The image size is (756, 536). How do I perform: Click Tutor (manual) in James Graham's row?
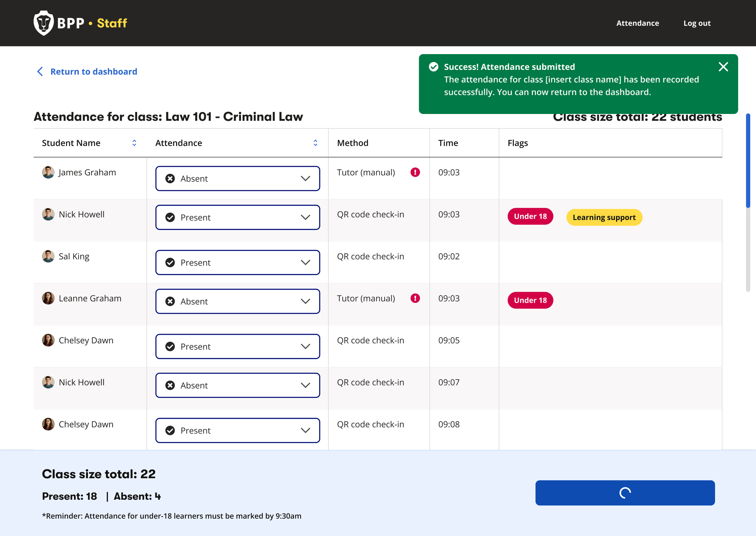pyautogui.click(x=366, y=173)
